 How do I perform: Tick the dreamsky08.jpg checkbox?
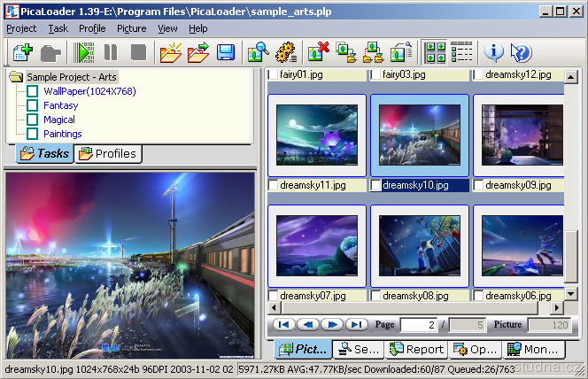tap(376, 296)
